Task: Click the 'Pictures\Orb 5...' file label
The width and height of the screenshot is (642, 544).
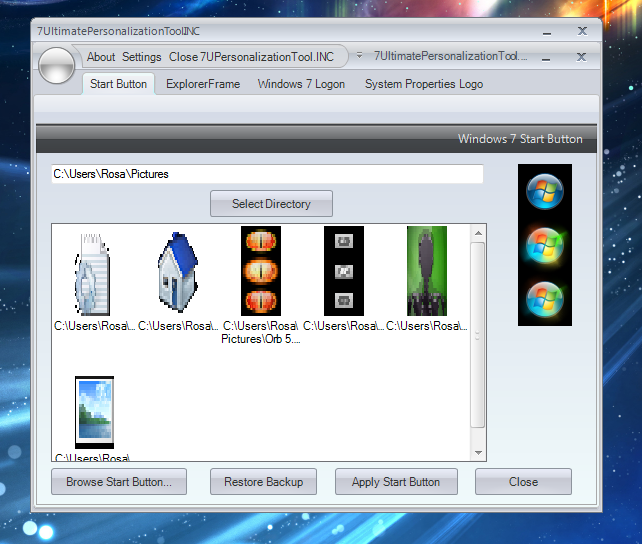Action: [260, 339]
